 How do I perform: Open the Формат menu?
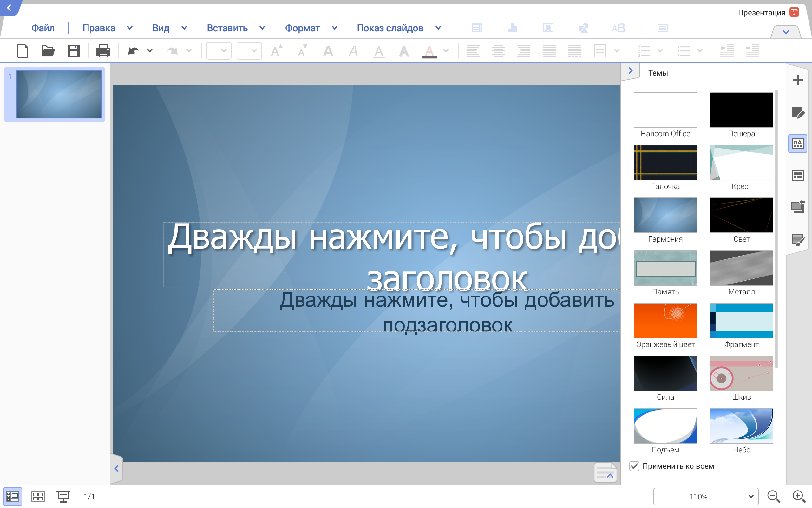point(302,28)
